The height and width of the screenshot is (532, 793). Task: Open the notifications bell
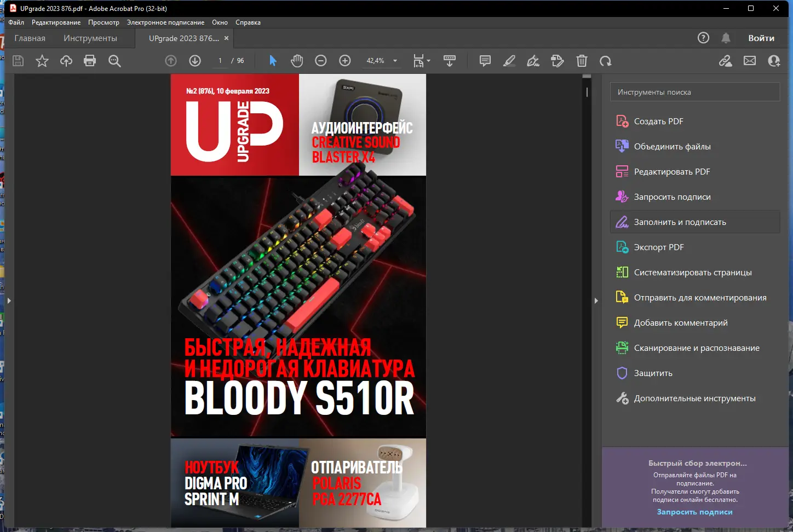pyautogui.click(x=726, y=38)
